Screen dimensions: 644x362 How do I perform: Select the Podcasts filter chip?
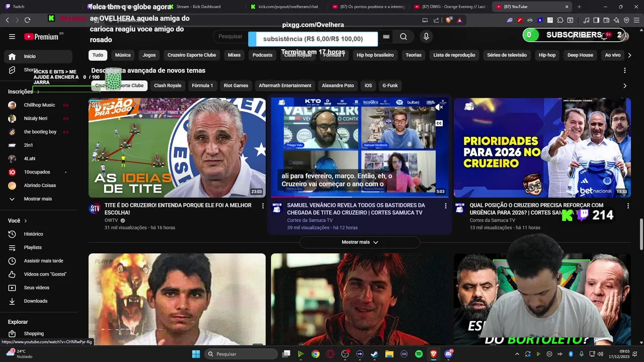click(262, 55)
